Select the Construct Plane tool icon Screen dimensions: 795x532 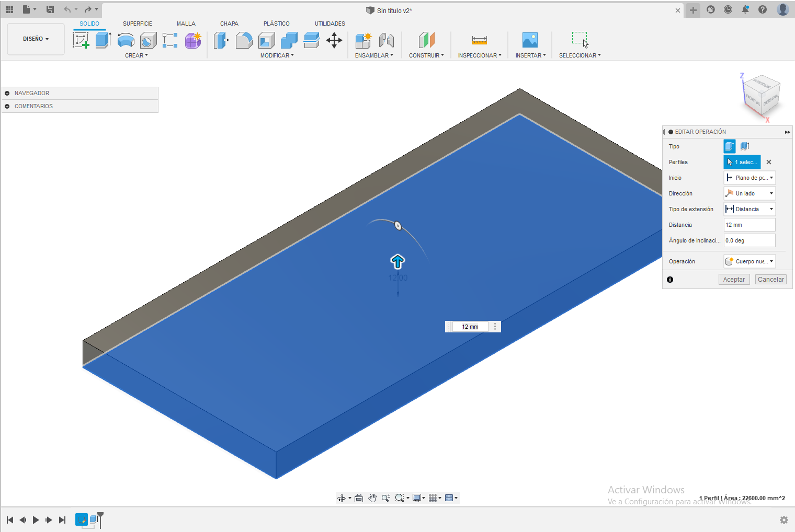coord(426,40)
